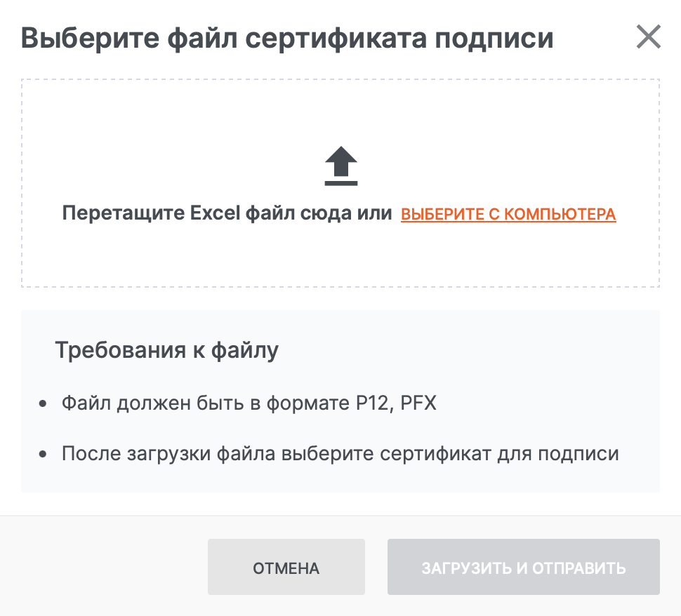Click the 'Требования к файлу' heading
This screenshot has height=616, width=681.
click(x=166, y=349)
